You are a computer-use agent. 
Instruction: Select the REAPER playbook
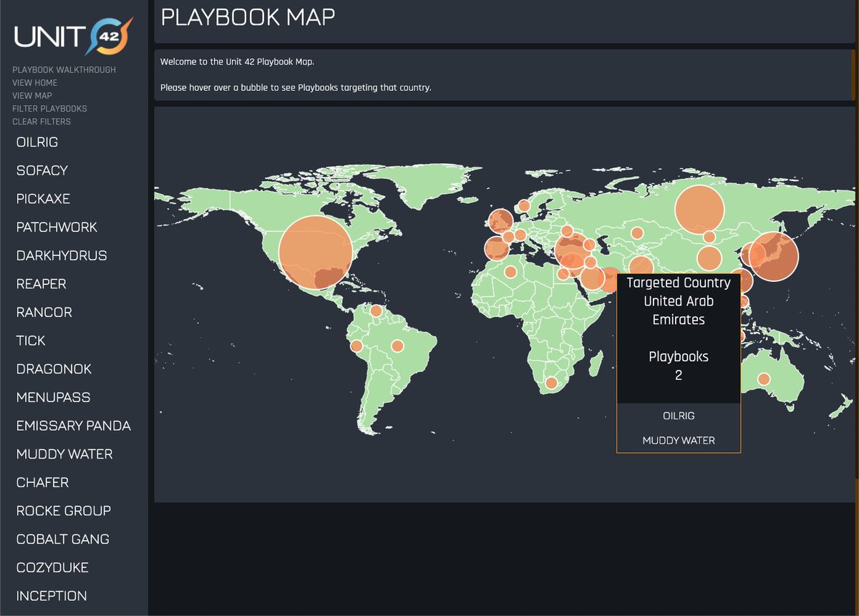[41, 284]
